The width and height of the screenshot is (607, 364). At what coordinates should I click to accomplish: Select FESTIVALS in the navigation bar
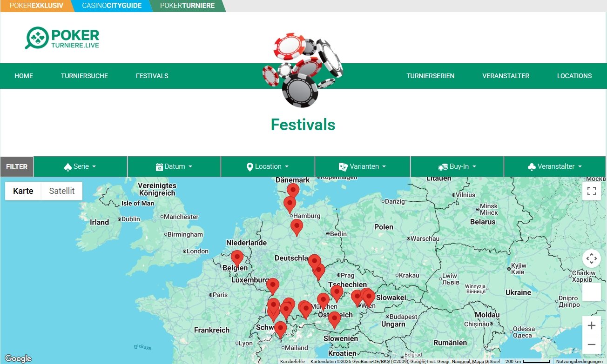[x=152, y=76]
